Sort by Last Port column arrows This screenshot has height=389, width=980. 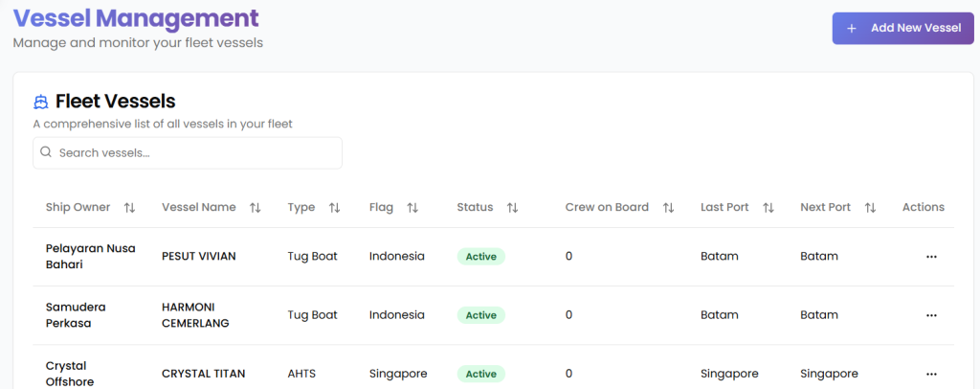(x=768, y=208)
